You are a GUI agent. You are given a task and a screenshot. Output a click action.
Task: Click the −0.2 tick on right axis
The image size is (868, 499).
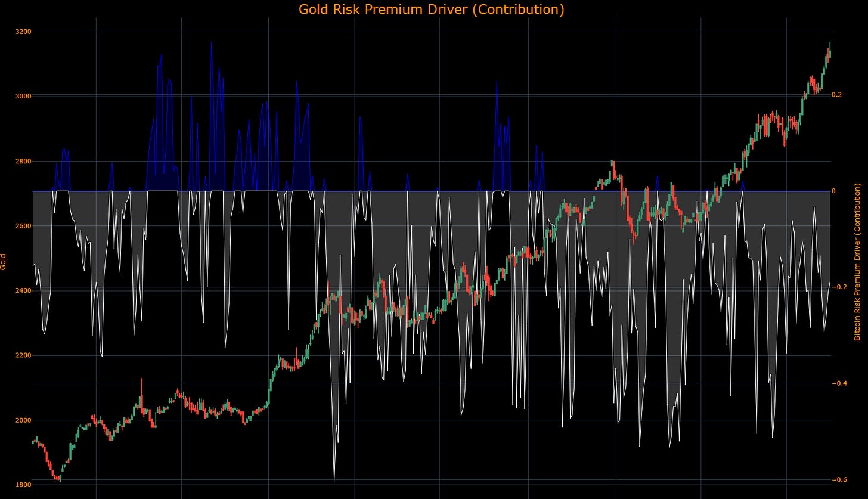tap(840, 287)
